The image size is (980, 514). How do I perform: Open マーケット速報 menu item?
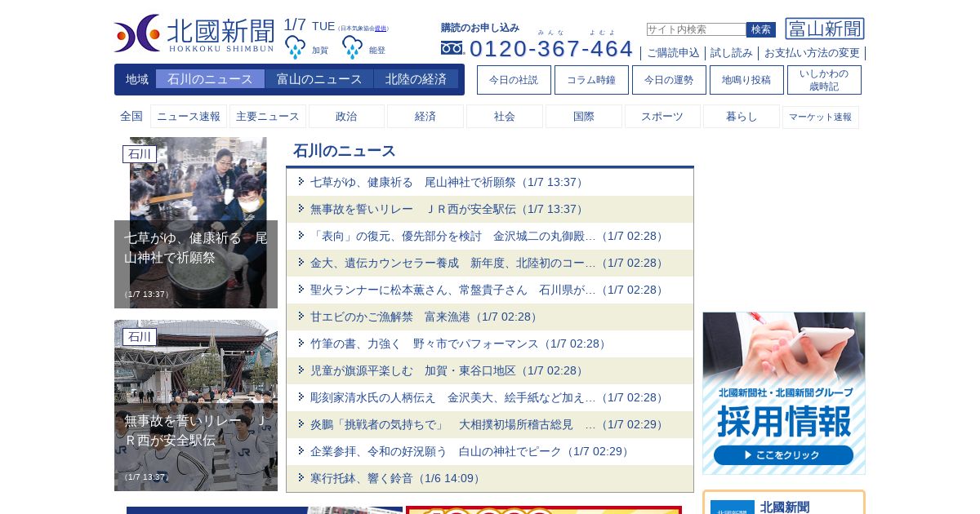[821, 117]
